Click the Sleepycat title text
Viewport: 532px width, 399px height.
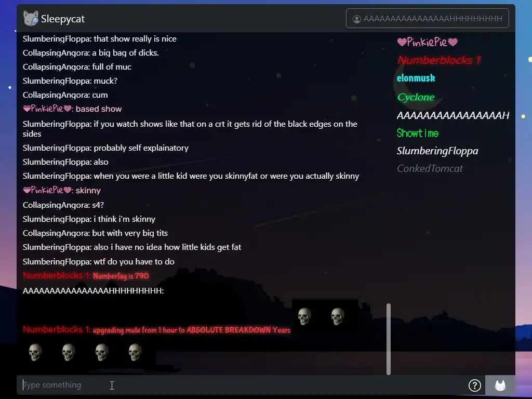point(63,19)
